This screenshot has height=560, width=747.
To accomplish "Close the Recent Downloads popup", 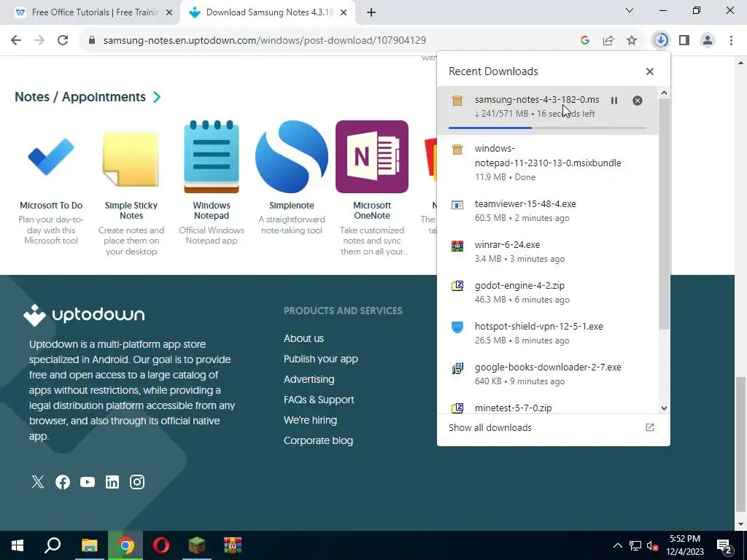I will pyautogui.click(x=650, y=71).
